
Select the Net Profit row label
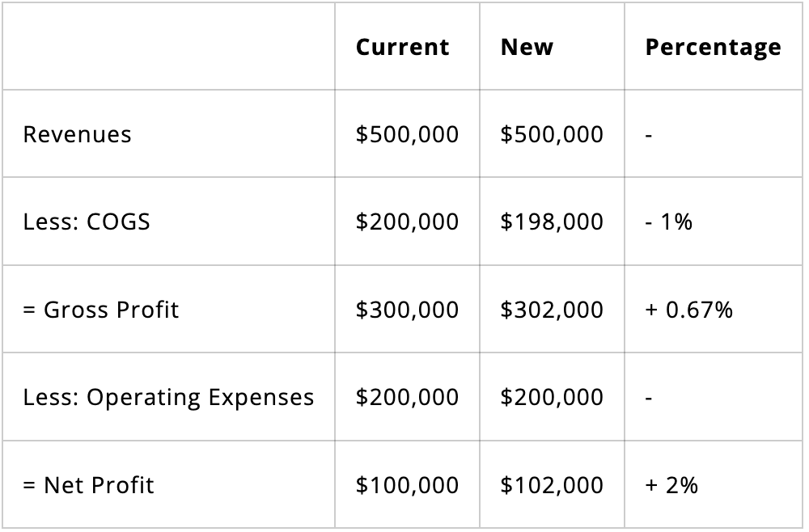click(x=88, y=485)
